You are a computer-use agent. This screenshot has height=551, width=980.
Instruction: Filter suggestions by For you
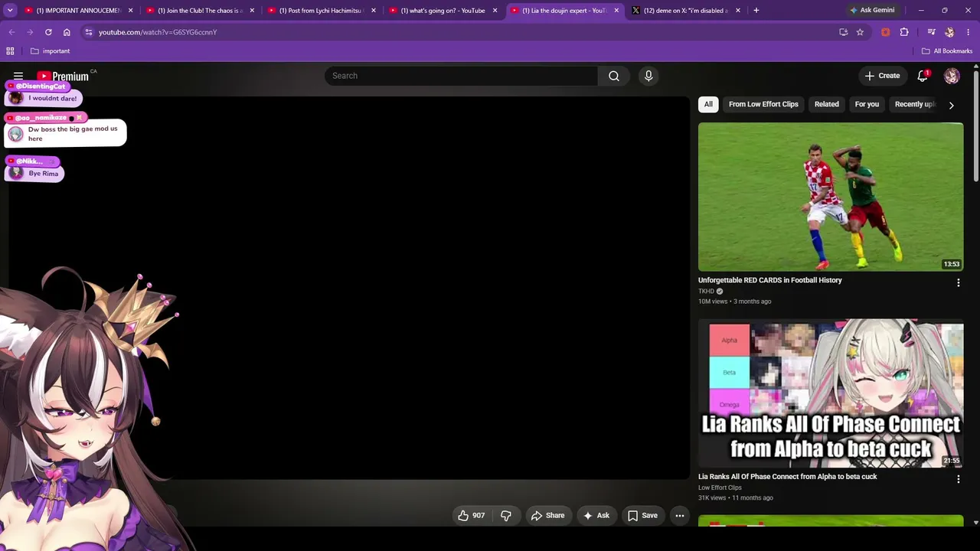pos(867,104)
